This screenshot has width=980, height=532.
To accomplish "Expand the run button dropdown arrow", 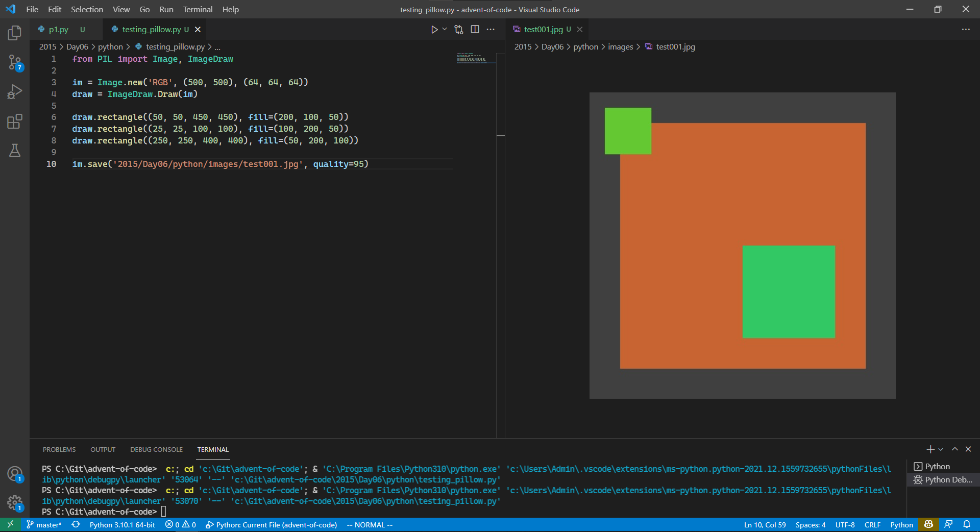I will pyautogui.click(x=445, y=29).
